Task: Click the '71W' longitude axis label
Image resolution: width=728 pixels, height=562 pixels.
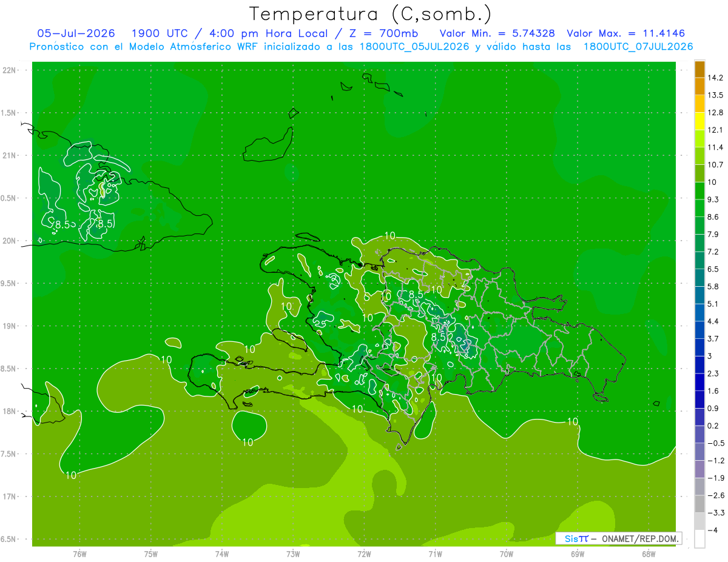Action: point(435,554)
